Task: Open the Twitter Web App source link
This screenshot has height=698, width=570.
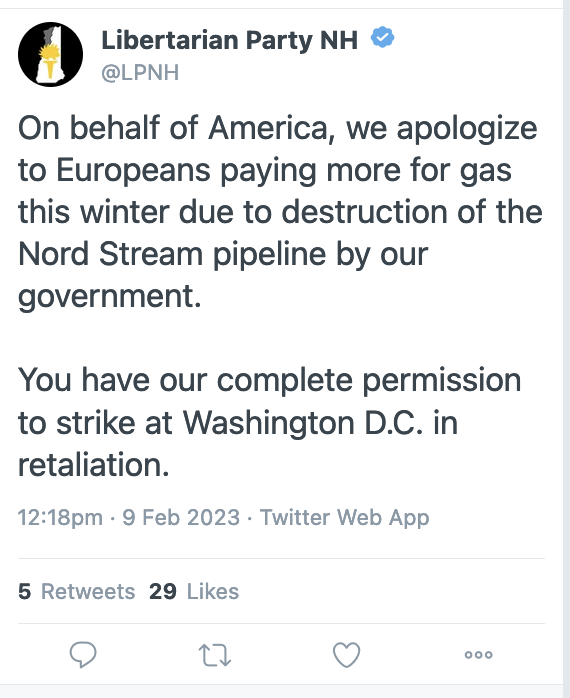Action: point(345,518)
